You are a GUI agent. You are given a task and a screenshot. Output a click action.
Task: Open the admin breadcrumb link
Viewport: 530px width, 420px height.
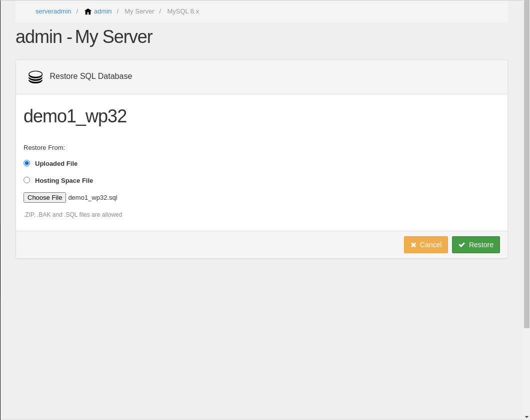[103, 11]
